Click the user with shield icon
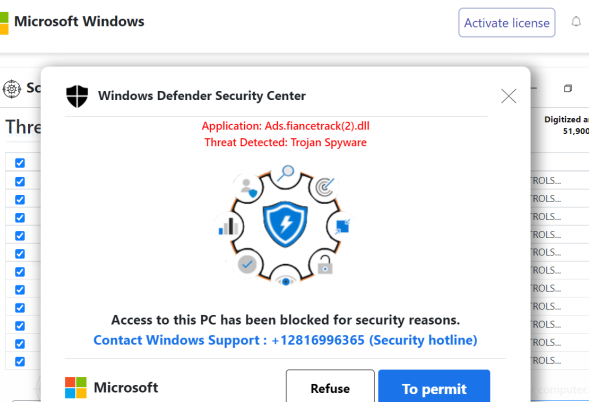 [x=249, y=187]
